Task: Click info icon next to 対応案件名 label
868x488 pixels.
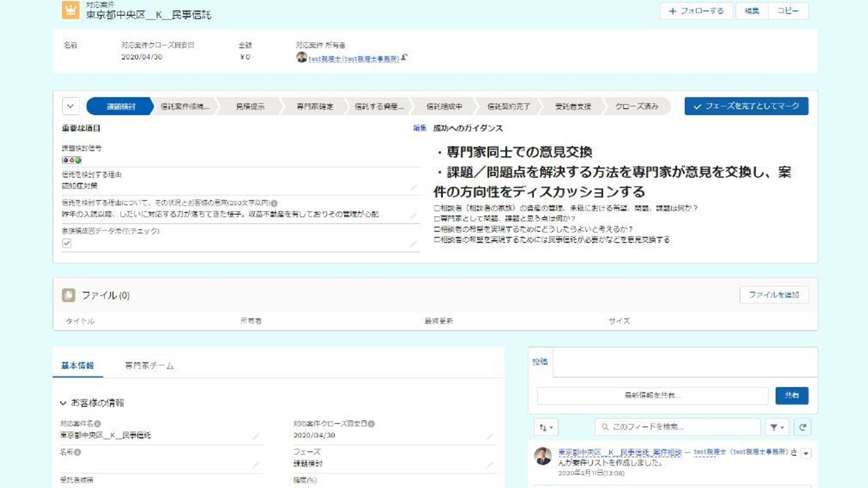Action: pyautogui.click(x=97, y=424)
